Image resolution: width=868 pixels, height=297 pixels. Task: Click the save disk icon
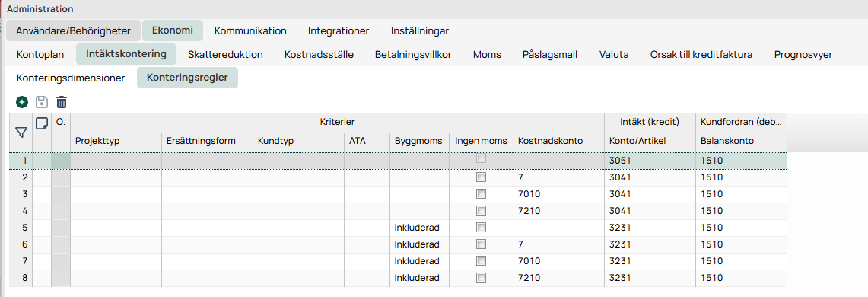click(x=42, y=102)
